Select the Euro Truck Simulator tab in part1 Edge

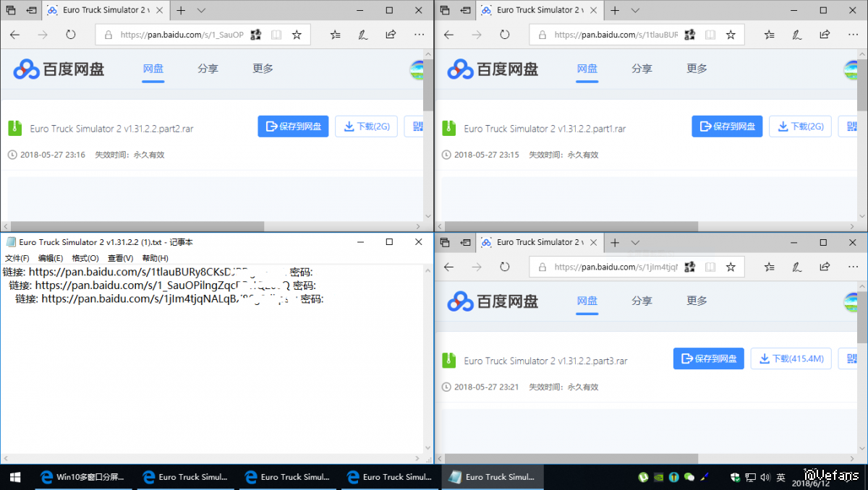(539, 10)
